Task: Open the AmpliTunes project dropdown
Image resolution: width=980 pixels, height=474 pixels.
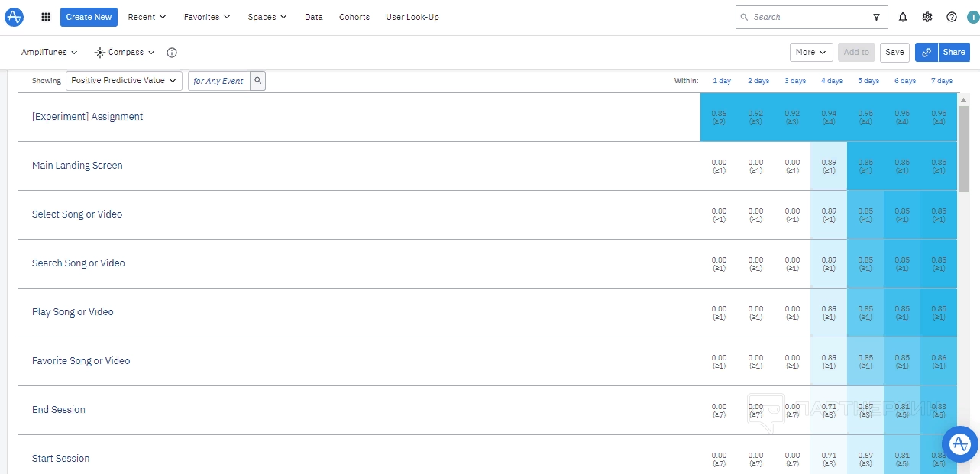Action: pos(50,53)
